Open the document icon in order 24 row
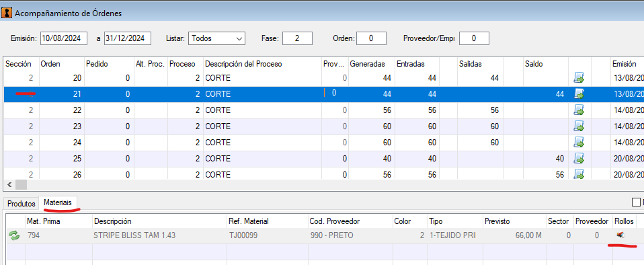The height and width of the screenshot is (265, 644). [579, 142]
